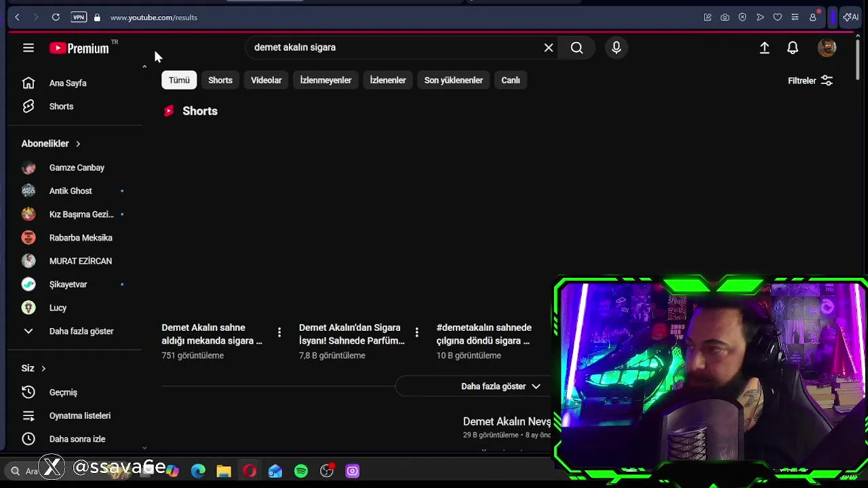The height and width of the screenshot is (488, 868).
Task: Open Opera from the taskbar
Action: pyautogui.click(x=250, y=471)
